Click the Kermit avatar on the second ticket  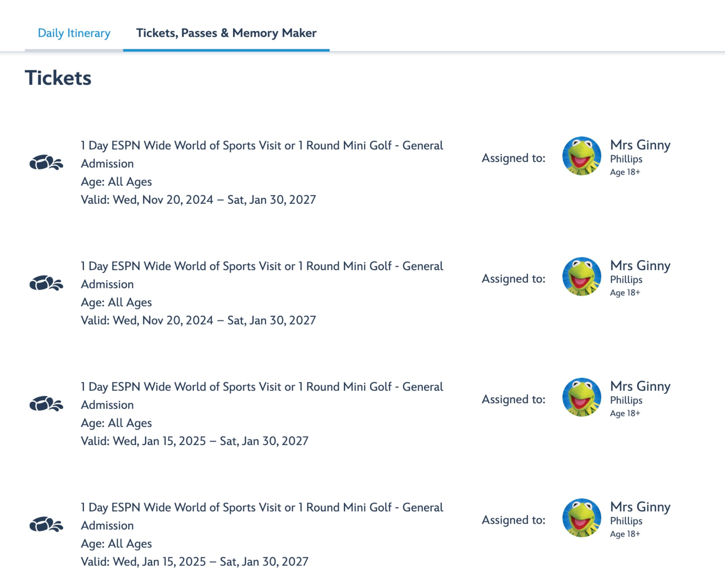(582, 276)
